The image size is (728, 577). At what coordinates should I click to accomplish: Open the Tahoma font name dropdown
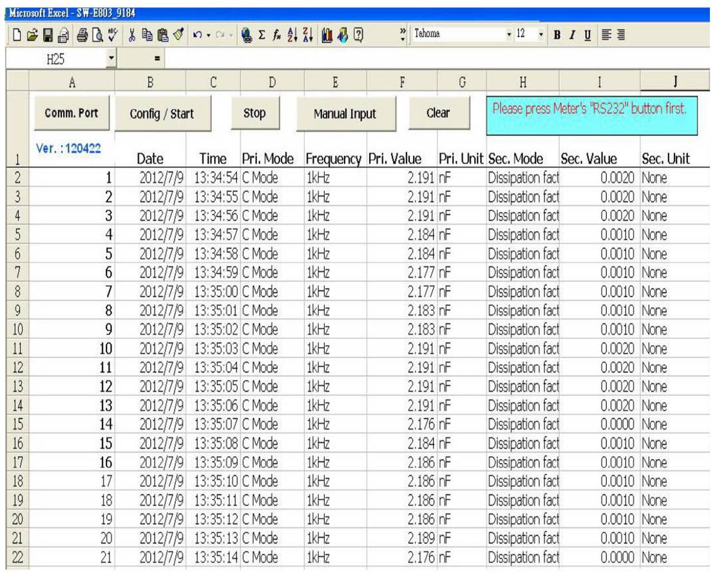pos(510,34)
